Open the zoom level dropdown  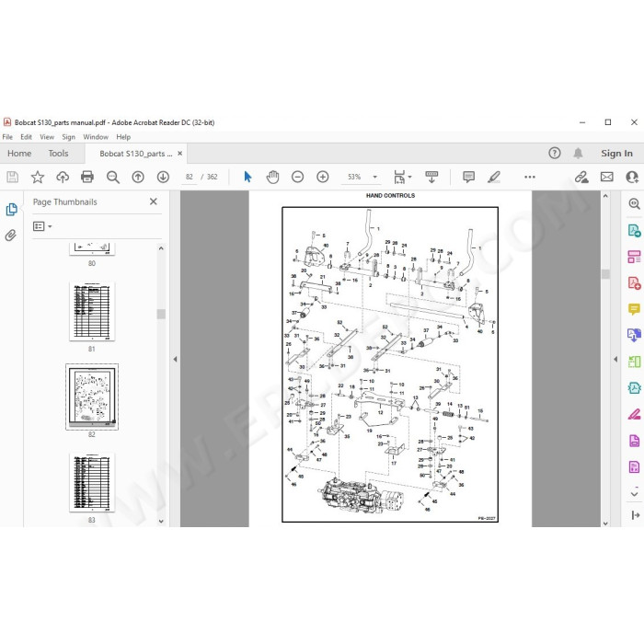pos(375,177)
